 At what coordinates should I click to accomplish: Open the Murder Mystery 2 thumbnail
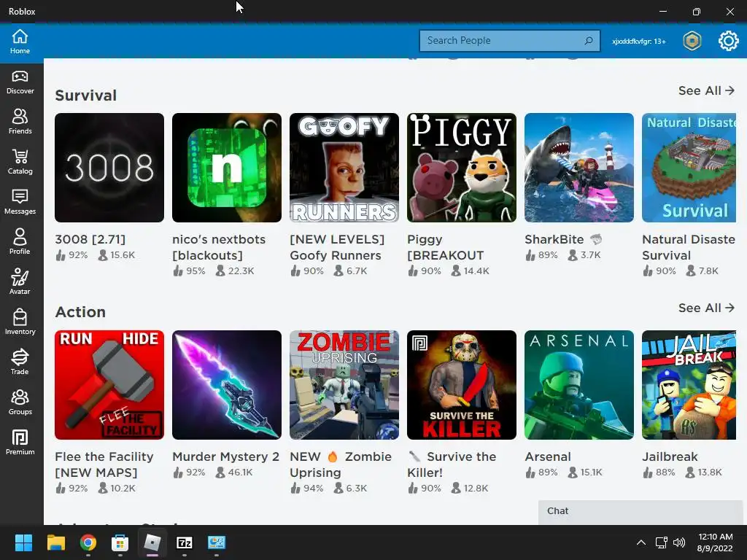tap(227, 385)
